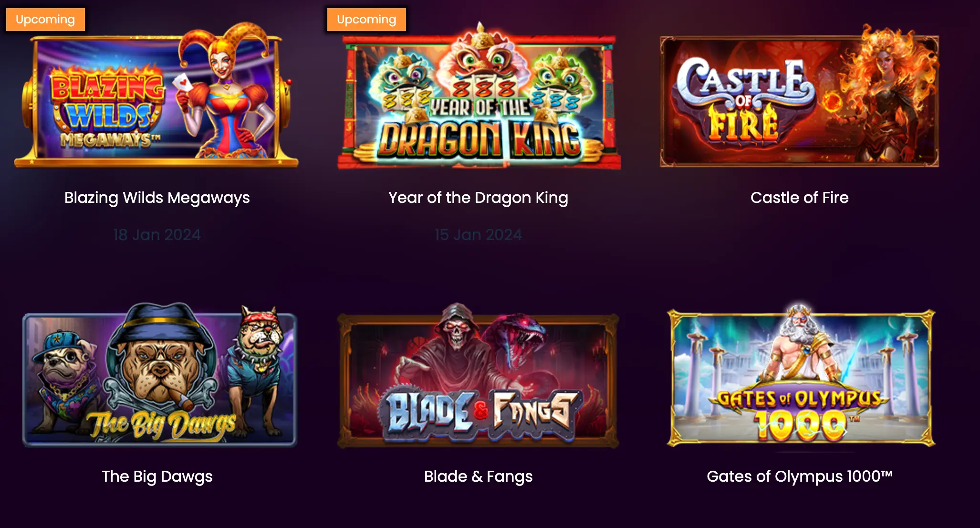Click the Blazing Wilds Megaways title link
980x528 pixels.
157,198
